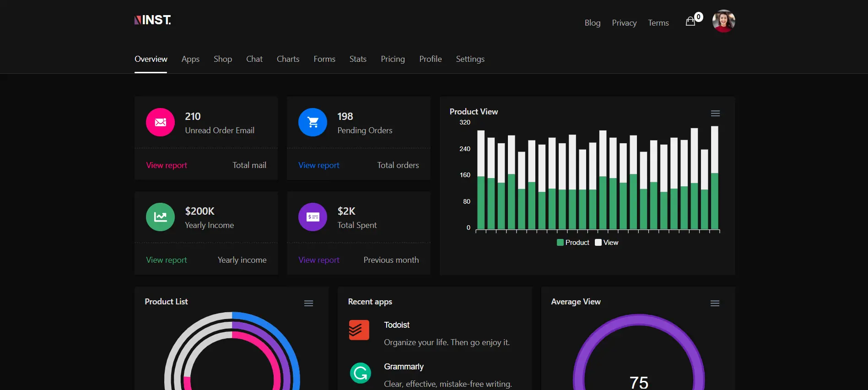Click the green Yearly Income chart icon
The height and width of the screenshot is (390, 868).
[x=160, y=217]
